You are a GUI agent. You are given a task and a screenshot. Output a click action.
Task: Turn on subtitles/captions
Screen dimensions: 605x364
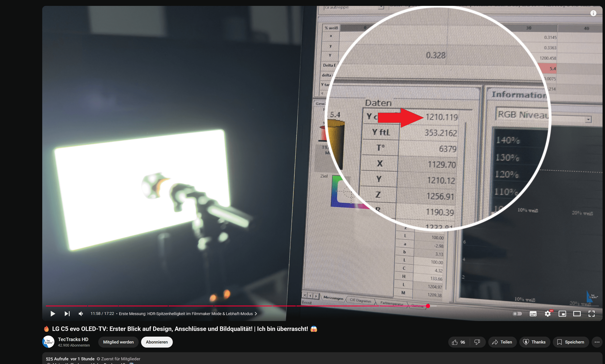tap(533, 313)
